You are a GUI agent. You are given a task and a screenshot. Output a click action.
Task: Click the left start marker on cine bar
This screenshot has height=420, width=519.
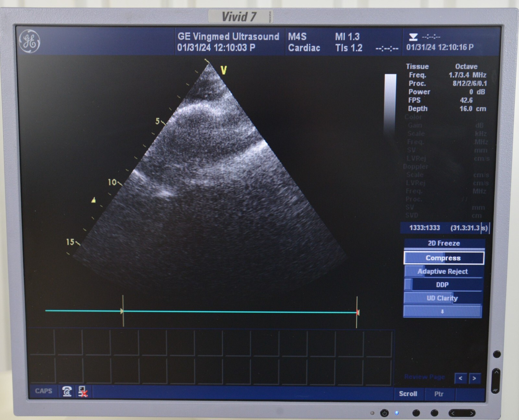[122, 311]
